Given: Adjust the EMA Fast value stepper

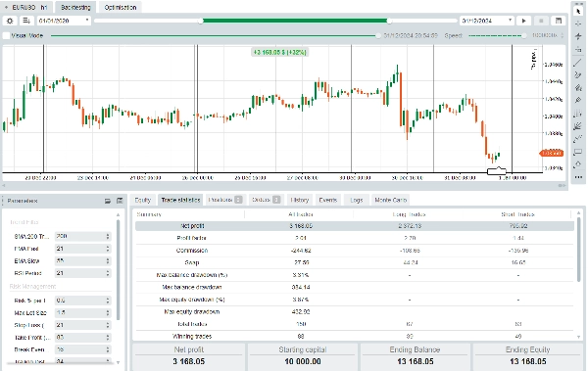Looking at the screenshot, I should (108, 249).
